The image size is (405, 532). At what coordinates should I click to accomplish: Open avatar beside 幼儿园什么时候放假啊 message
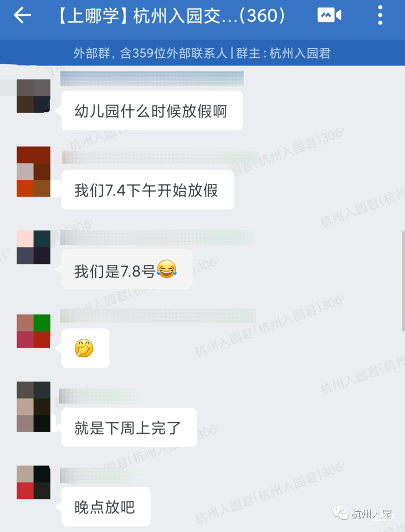(34, 96)
